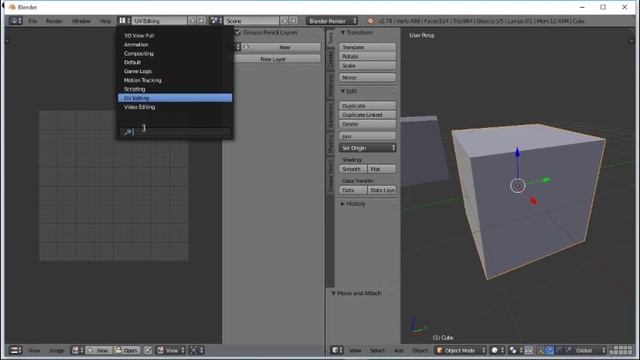Add a new scene with plus icon
This screenshot has width=640, height=360.
click(x=284, y=20)
